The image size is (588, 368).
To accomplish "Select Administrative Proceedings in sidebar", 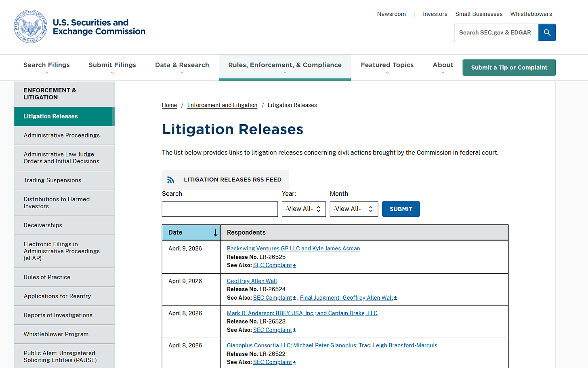I will (x=64, y=135).
